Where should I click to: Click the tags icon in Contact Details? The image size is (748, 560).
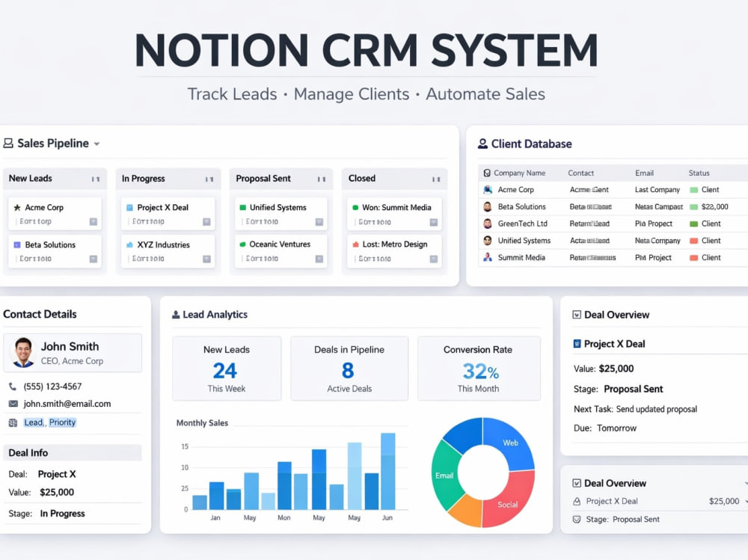[x=13, y=422]
